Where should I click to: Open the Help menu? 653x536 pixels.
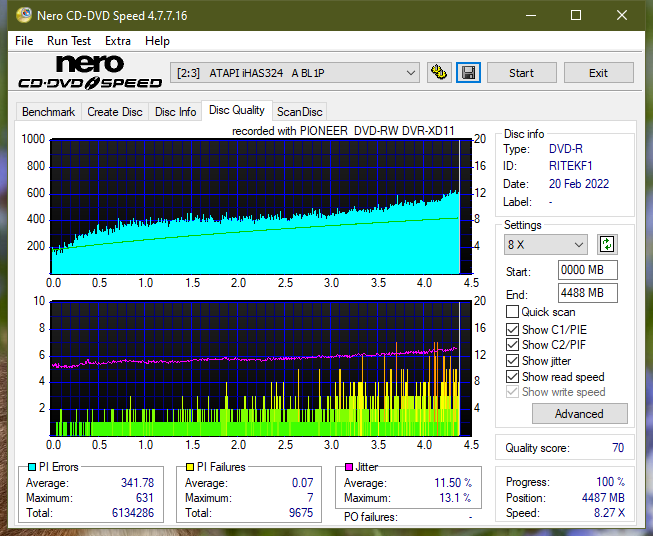click(157, 41)
